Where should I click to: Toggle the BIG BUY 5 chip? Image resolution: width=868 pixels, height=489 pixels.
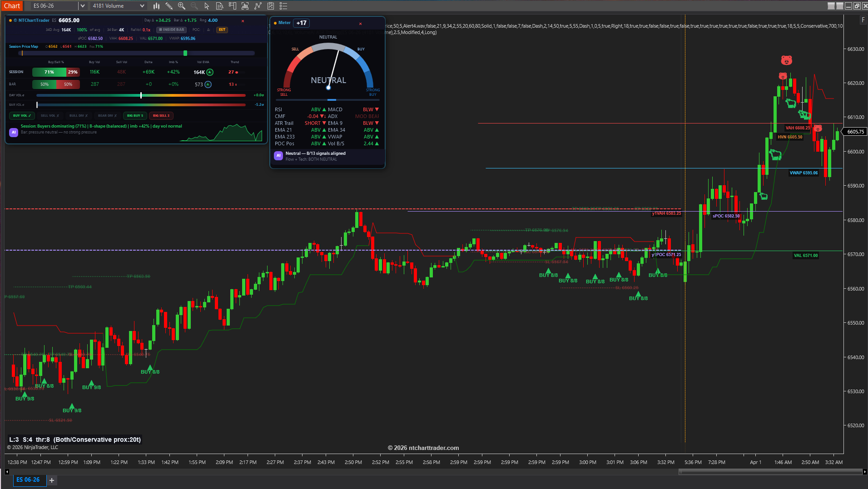tap(135, 116)
